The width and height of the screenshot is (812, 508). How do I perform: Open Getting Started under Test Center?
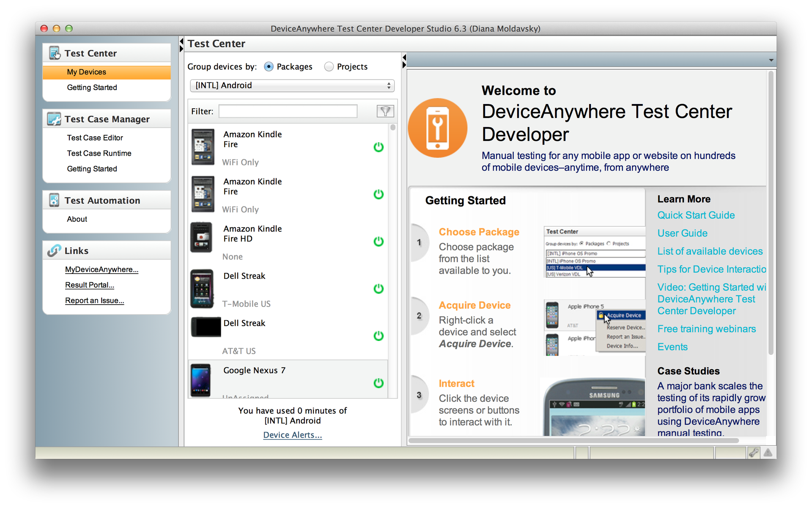[x=92, y=88]
